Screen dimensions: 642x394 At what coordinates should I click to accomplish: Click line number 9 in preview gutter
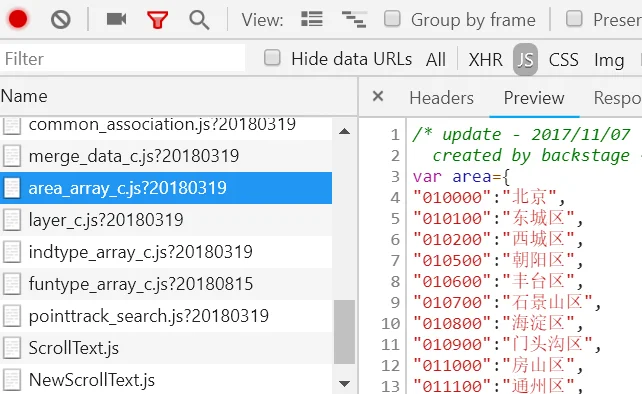(395, 303)
